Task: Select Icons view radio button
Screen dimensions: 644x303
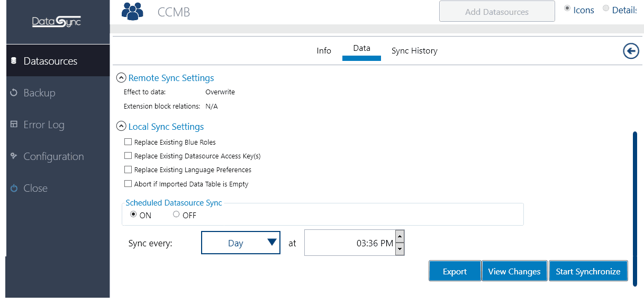Action: pos(567,9)
